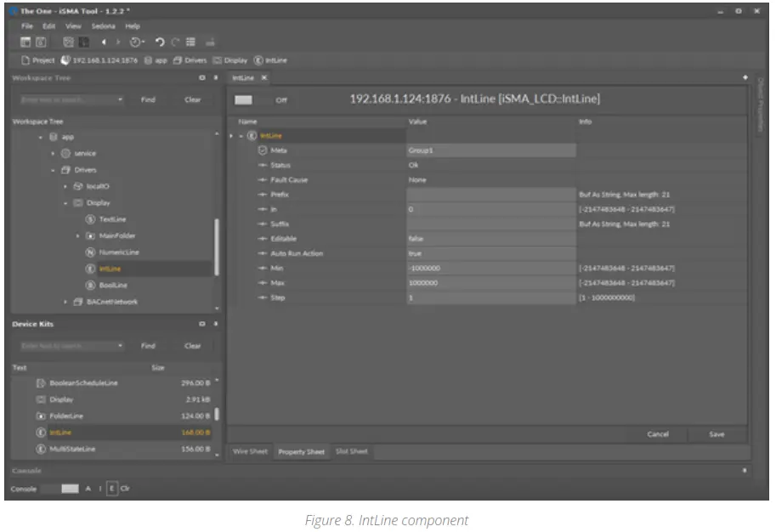Click the window layout icon left of the toolbar's other icons

click(x=25, y=42)
